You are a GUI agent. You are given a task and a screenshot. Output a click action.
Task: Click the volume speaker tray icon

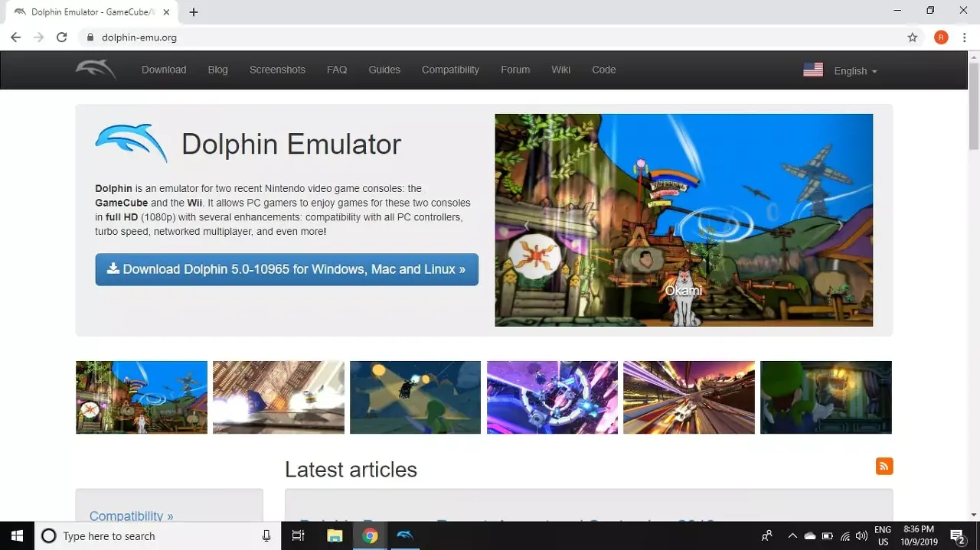point(861,535)
